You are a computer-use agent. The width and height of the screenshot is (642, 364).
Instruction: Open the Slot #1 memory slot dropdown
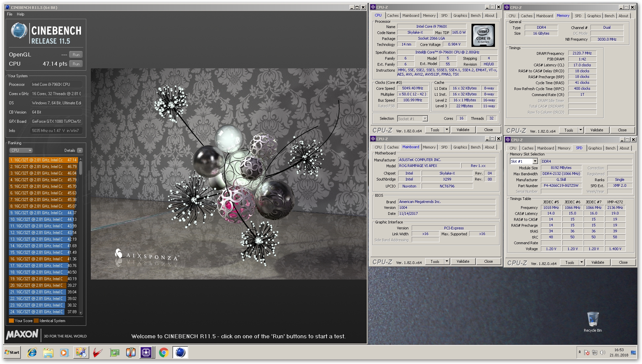pyautogui.click(x=535, y=161)
